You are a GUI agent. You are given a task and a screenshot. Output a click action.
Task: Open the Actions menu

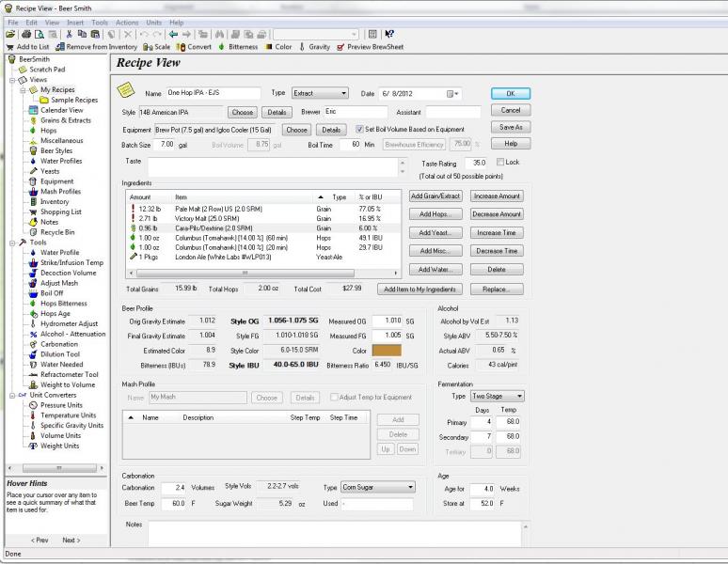click(x=127, y=23)
